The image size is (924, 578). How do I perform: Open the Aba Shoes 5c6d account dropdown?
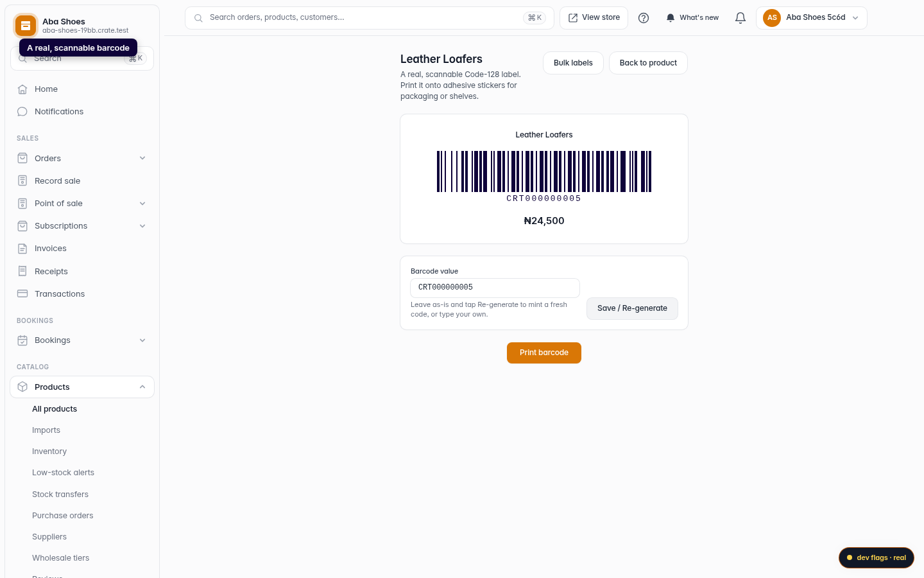tap(812, 18)
